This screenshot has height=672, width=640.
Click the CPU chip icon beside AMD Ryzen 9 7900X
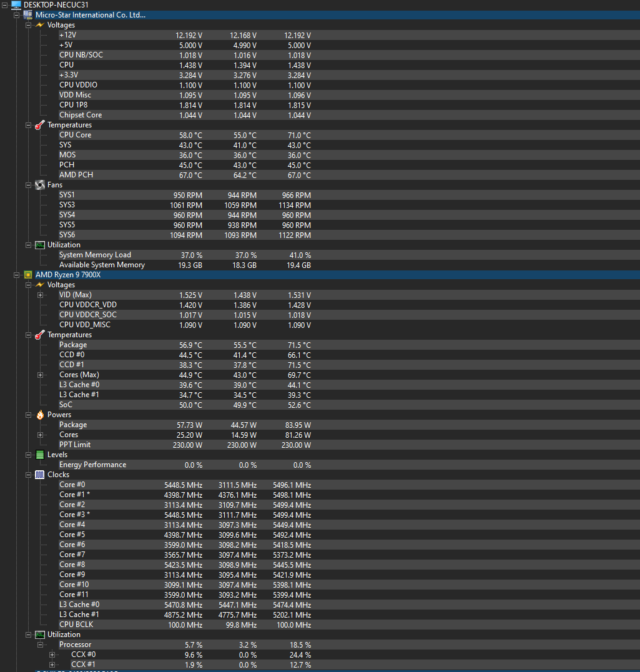pos(28,275)
